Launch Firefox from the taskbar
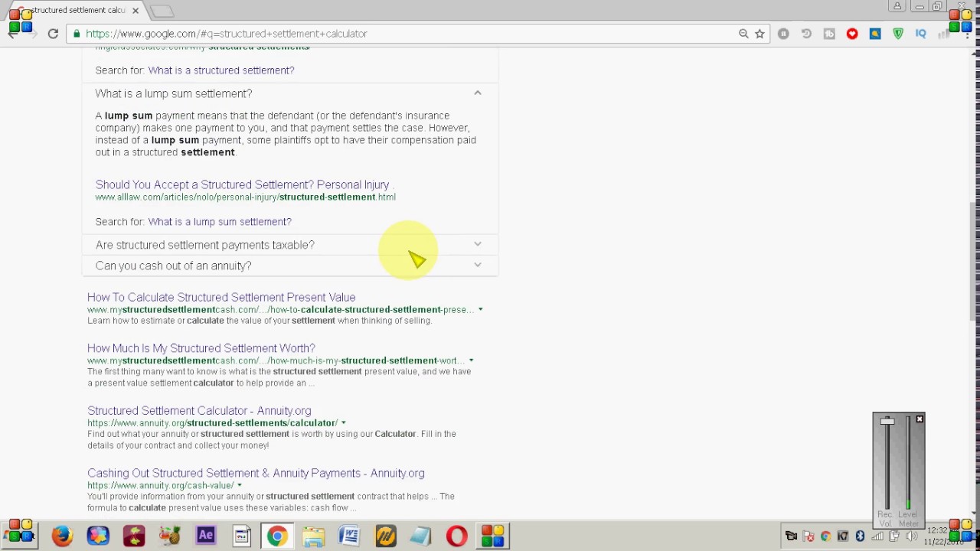 pyautogui.click(x=62, y=536)
